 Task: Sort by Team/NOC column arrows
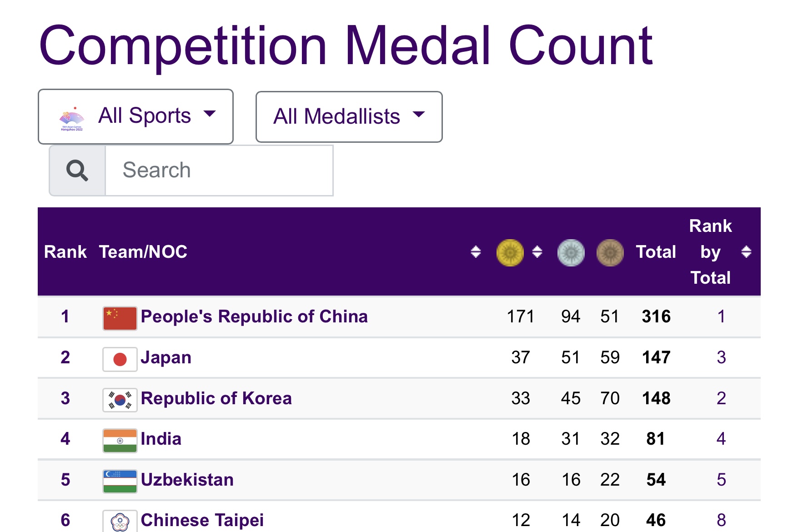(476, 252)
